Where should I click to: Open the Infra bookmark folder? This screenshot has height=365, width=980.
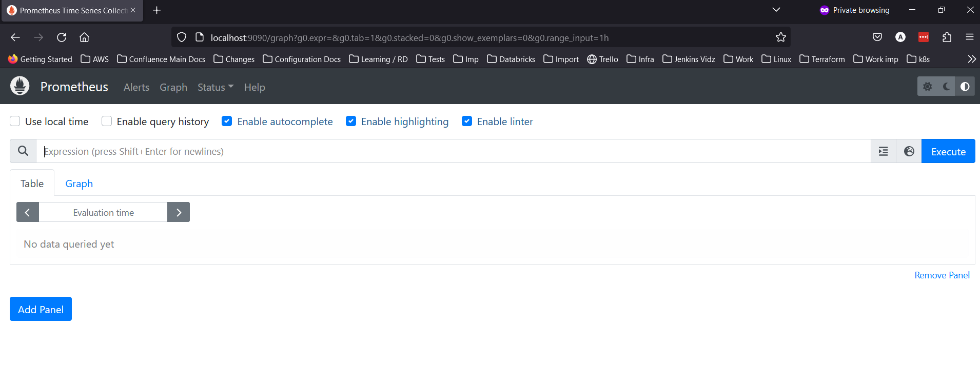pyautogui.click(x=640, y=59)
